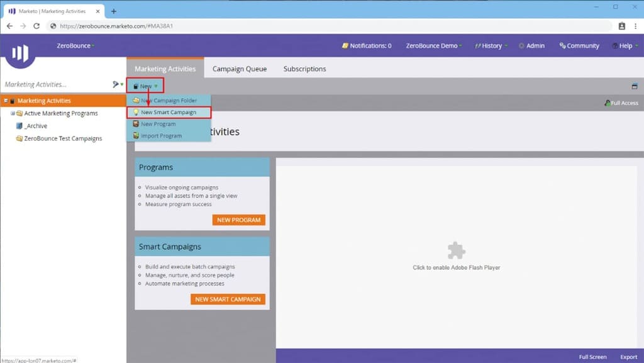Open a new browser tab
Screen dimensions: 644x363
(114, 11)
